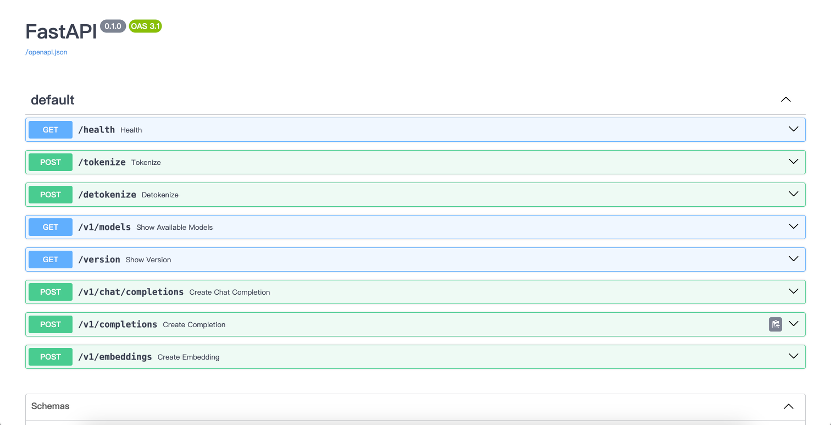Collapse the Schemas section chevron
This screenshot has height=426, width=832.
tap(788, 406)
